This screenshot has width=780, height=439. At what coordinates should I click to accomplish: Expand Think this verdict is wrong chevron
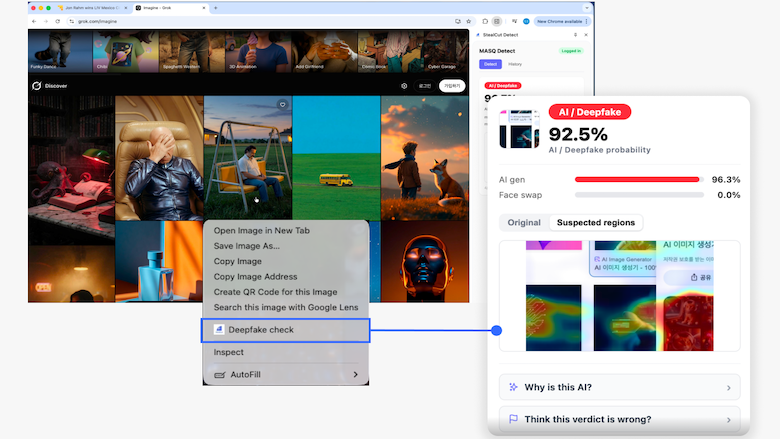729,420
